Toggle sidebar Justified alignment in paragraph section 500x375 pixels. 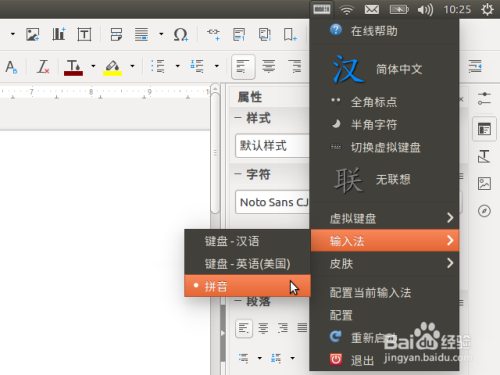click(302, 328)
